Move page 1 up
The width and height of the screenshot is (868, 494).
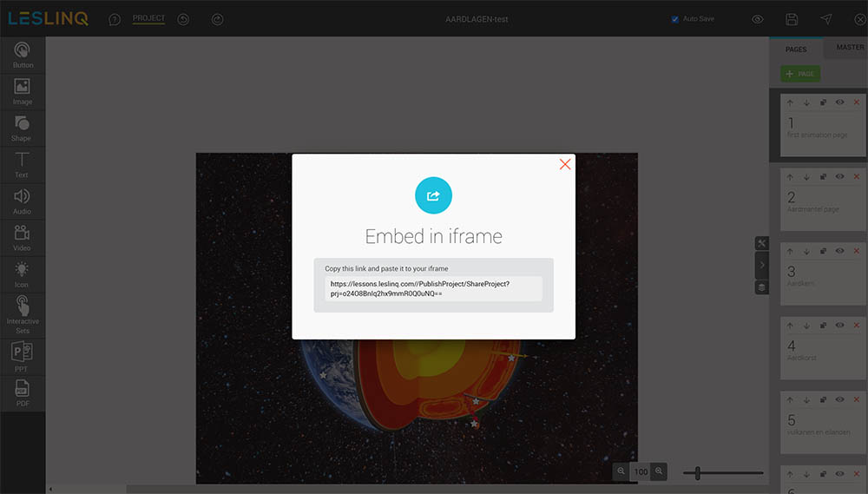click(x=790, y=102)
